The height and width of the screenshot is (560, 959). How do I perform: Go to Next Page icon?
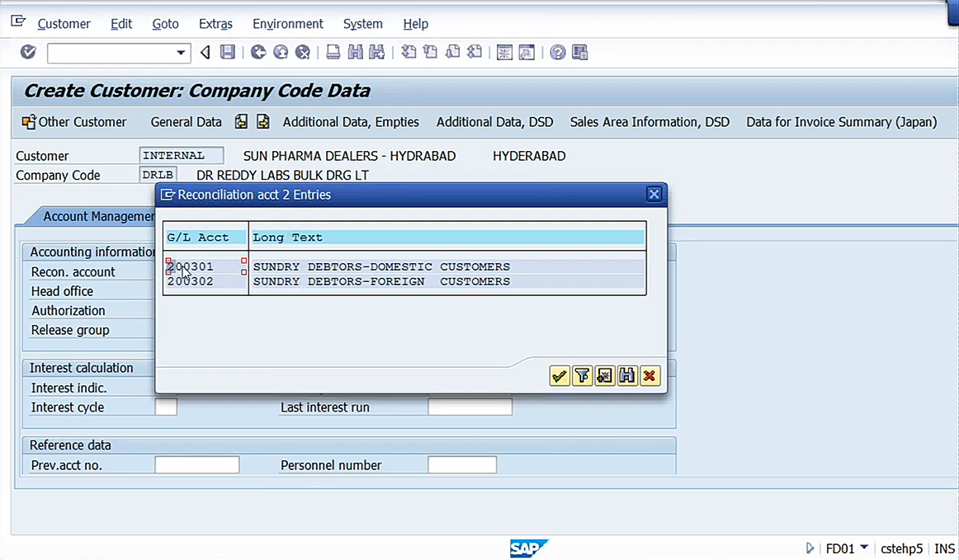pyautogui.click(x=452, y=53)
